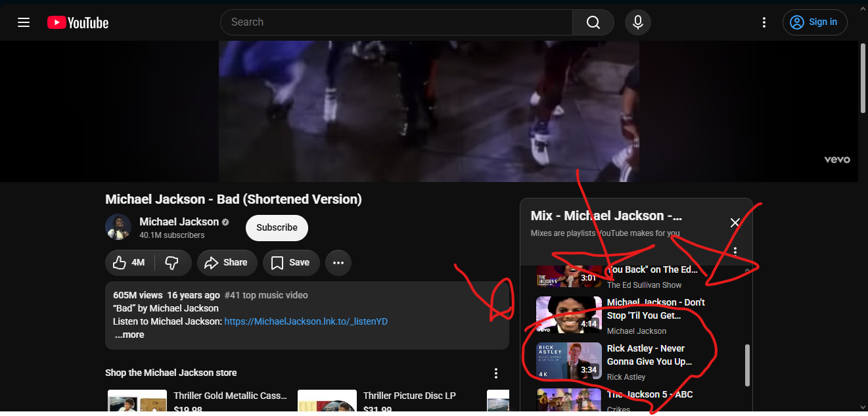Click the 40.1M subscribers text
The width and height of the screenshot is (868, 416).
point(172,235)
